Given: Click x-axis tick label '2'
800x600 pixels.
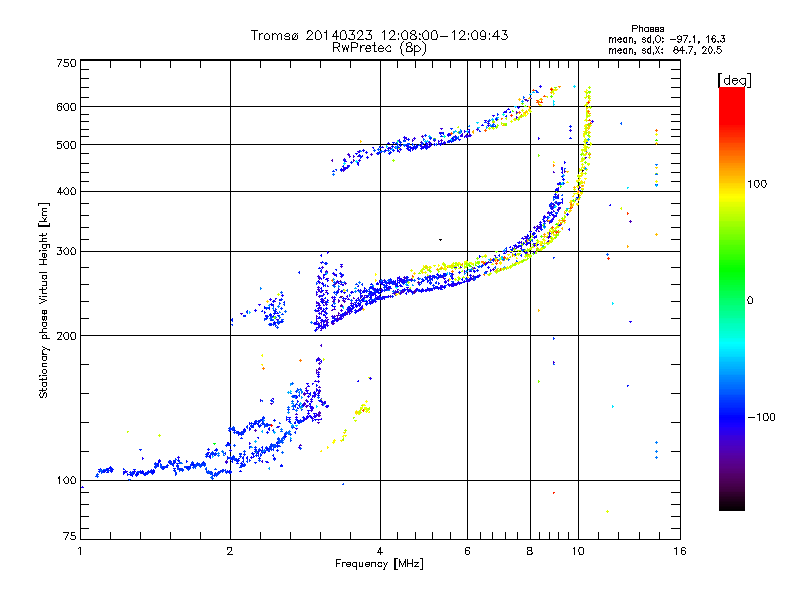Looking at the screenshot, I should [x=230, y=551].
